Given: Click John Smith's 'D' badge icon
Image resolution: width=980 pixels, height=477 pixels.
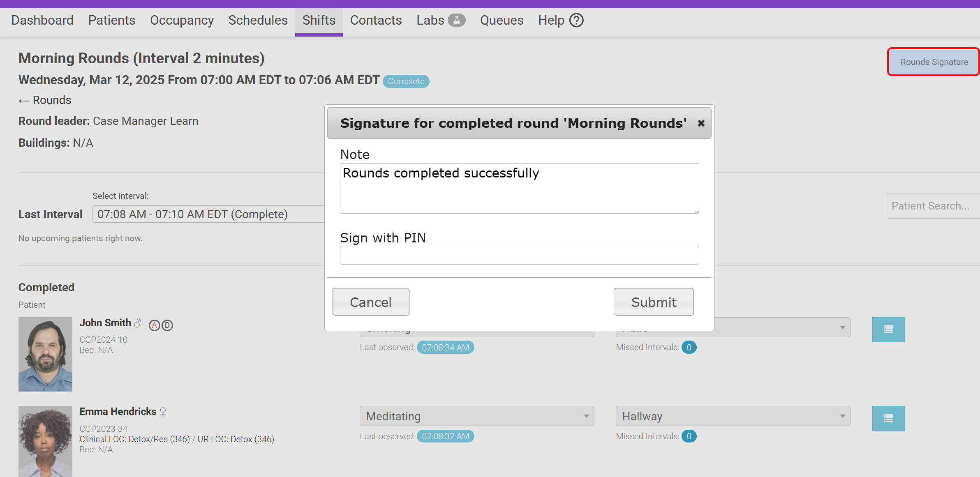Looking at the screenshot, I should pyautogui.click(x=167, y=325).
